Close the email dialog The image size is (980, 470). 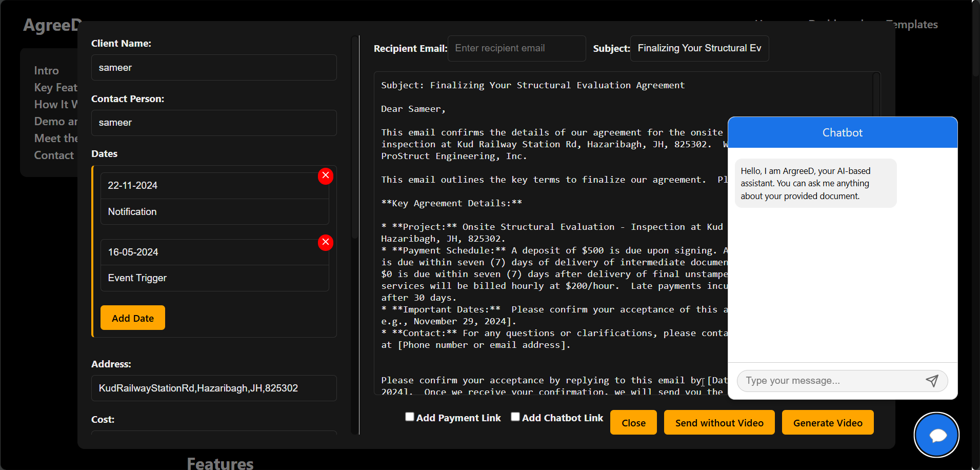[x=633, y=422]
